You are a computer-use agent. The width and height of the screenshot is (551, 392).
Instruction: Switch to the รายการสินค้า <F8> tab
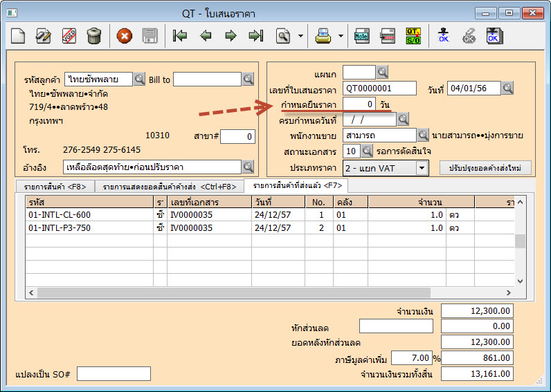54,187
